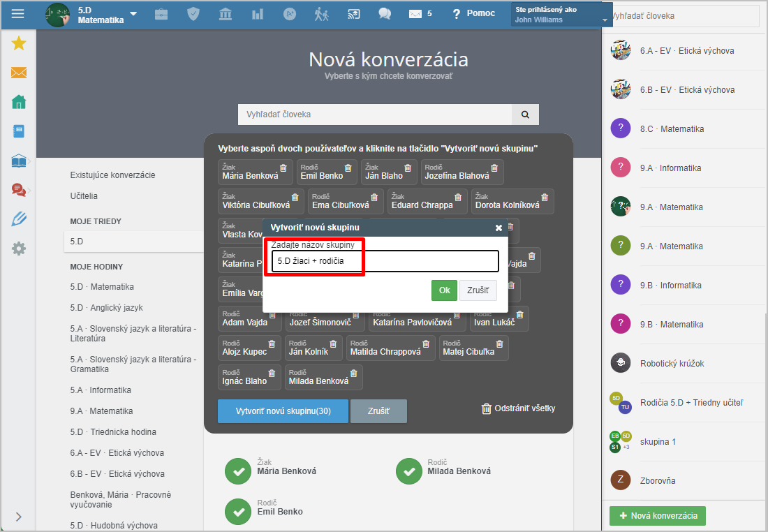Open the walking people icon in top bar
768x532 pixels.
click(x=321, y=14)
